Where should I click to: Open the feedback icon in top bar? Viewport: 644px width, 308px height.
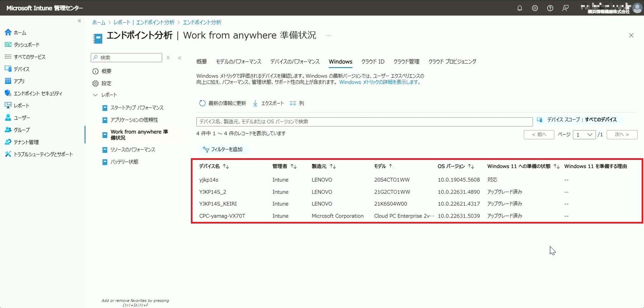(x=566, y=8)
